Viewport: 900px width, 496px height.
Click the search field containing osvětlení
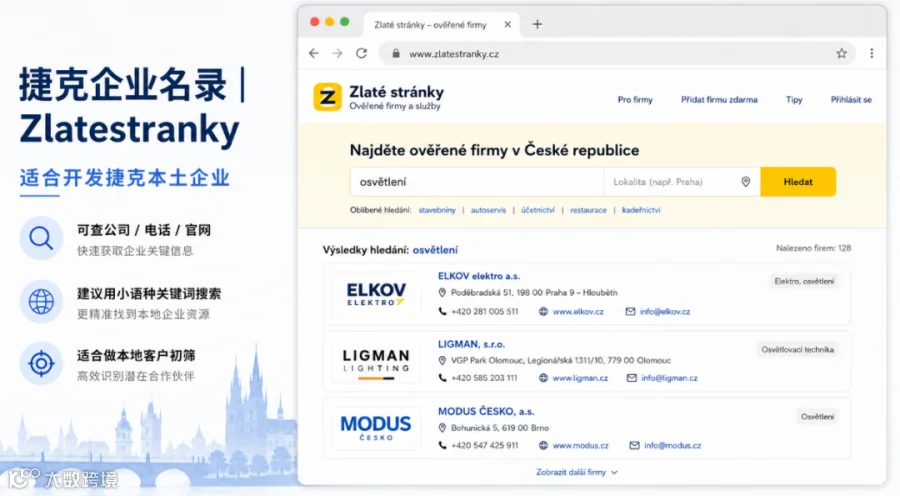pyautogui.click(x=477, y=182)
